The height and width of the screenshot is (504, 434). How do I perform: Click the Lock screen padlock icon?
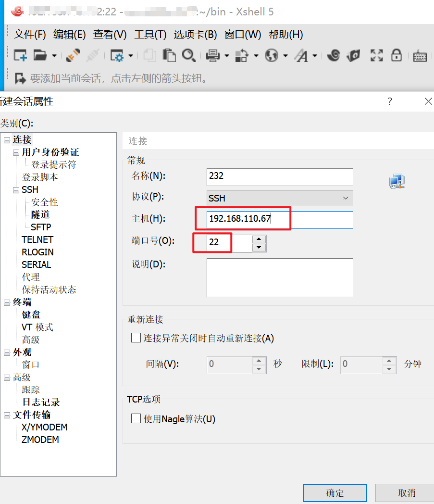397,55
